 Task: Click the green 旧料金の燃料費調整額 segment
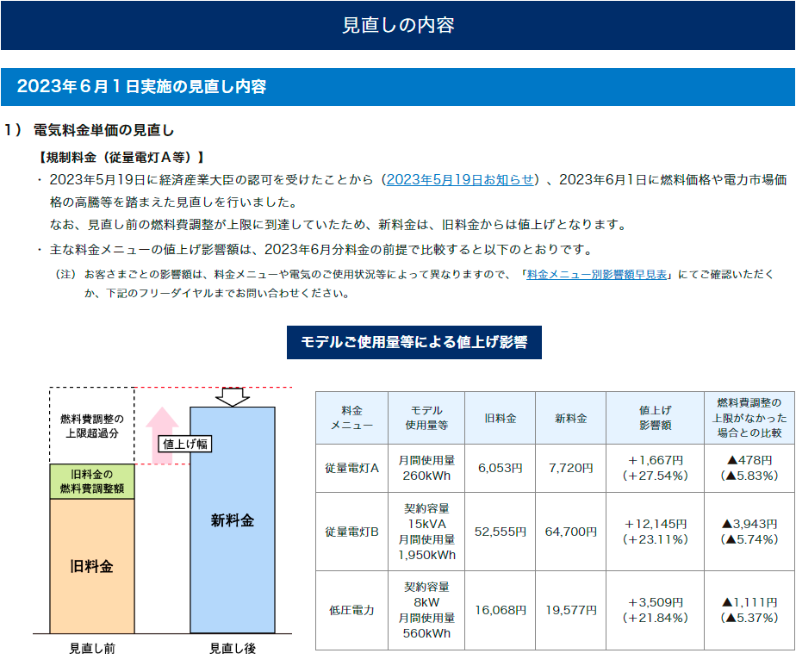[92, 481]
